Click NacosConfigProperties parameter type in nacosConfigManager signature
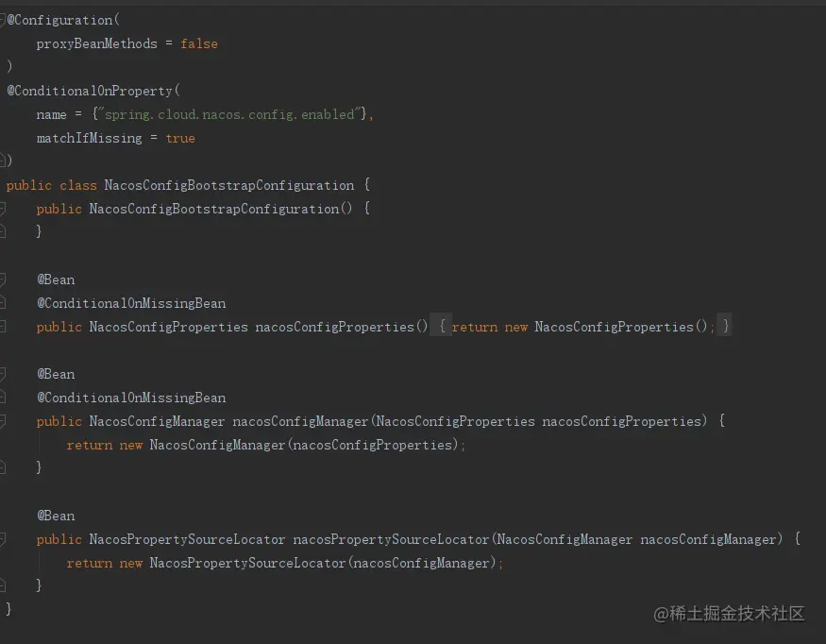Image resolution: width=826 pixels, height=644 pixels. pos(455,421)
